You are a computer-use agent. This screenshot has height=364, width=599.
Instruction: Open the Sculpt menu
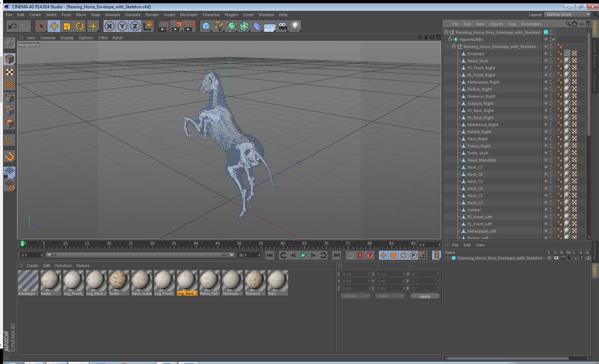(x=169, y=14)
